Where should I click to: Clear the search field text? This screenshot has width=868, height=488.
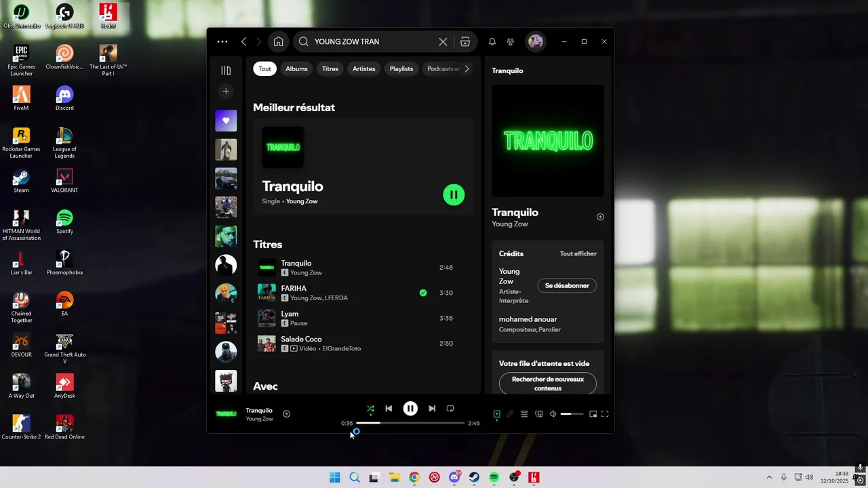(443, 41)
